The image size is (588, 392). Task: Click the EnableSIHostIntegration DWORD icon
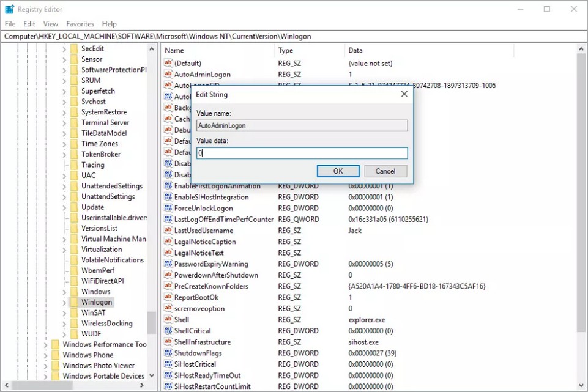[168, 197]
